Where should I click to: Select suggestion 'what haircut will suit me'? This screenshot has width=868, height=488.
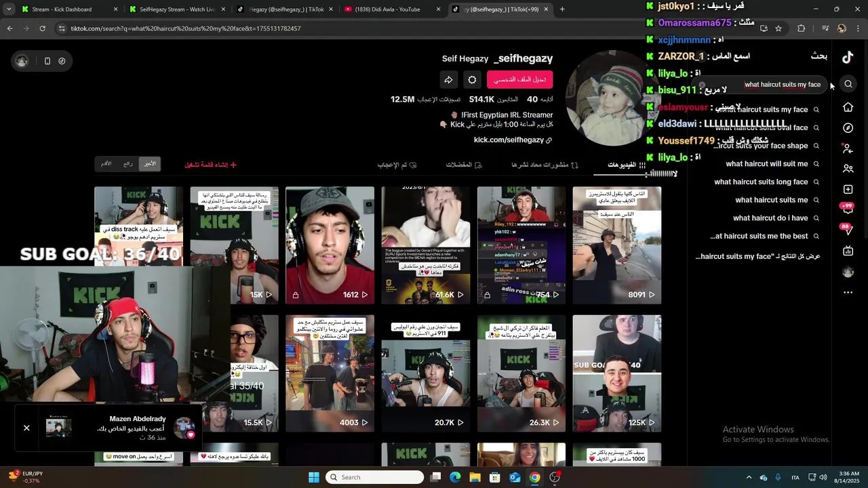pos(772,164)
